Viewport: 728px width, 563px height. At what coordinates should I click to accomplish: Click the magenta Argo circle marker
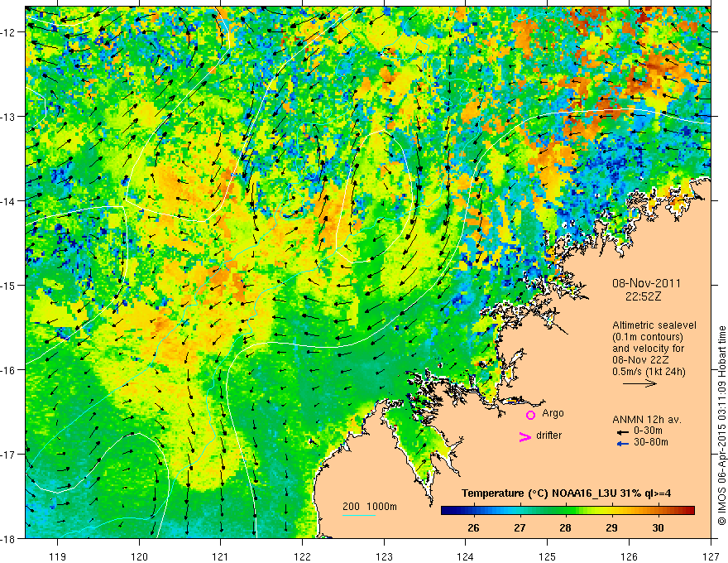click(530, 415)
